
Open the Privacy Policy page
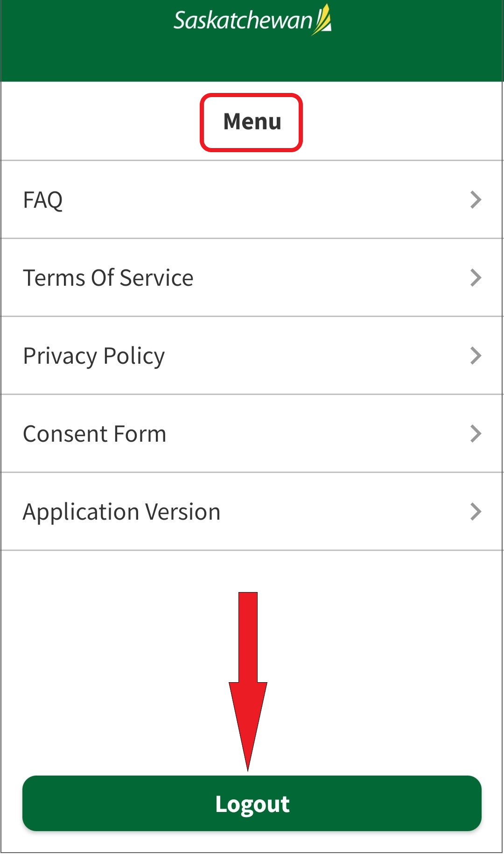pos(94,356)
